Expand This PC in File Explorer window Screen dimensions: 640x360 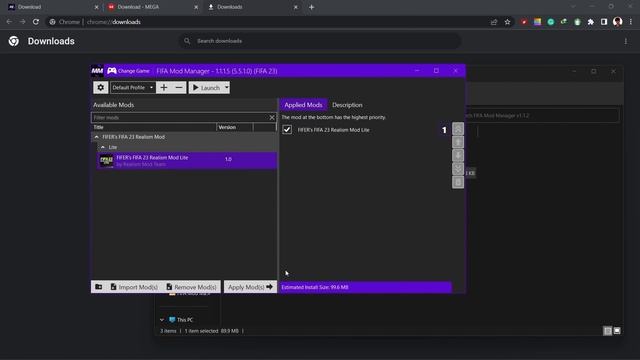(x=162, y=320)
